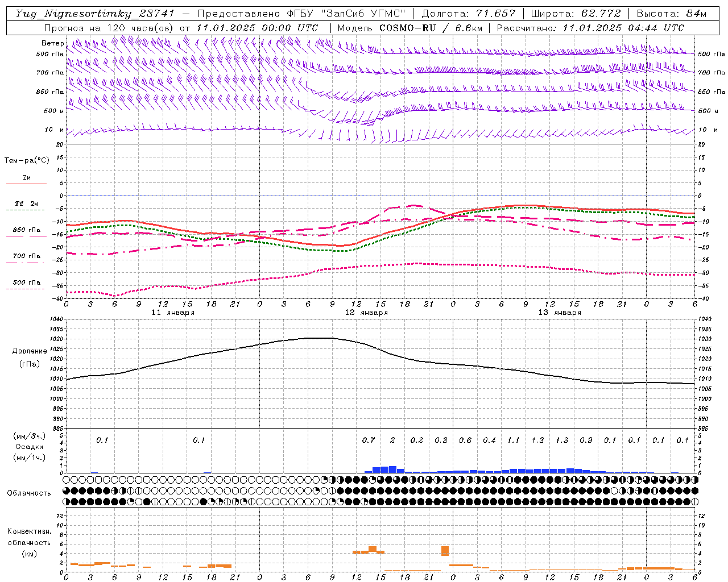Click the tallest blue precipitation bar
Screen dimensions: 728x582
(392, 469)
